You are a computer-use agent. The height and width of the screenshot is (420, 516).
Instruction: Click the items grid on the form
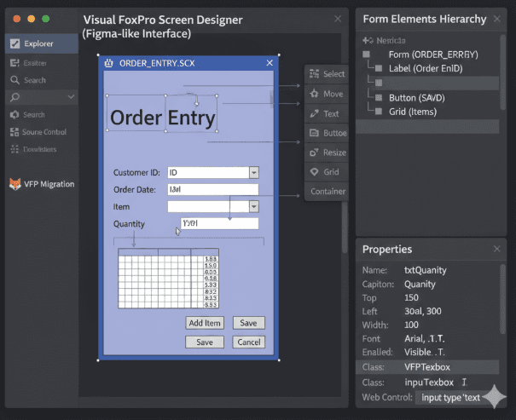click(x=169, y=279)
